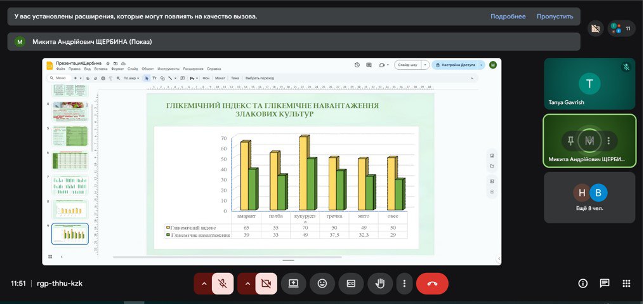Open more options three-dot menu

(x=404, y=284)
